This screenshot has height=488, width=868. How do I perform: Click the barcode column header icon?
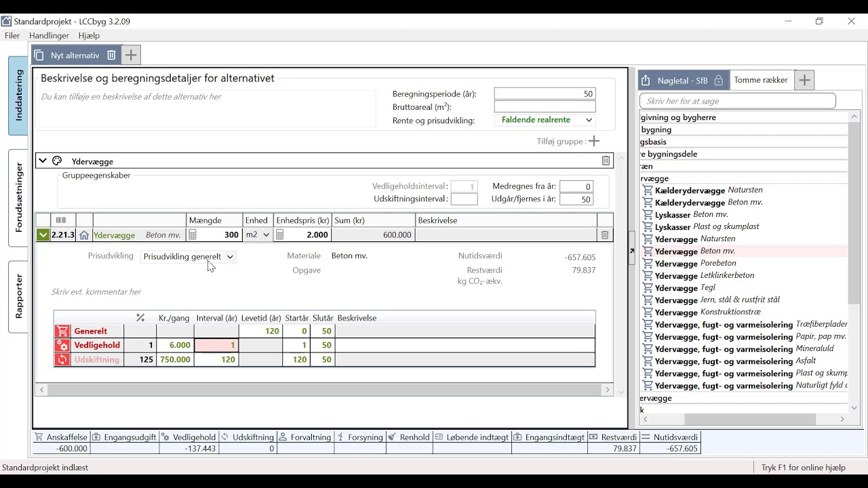click(x=61, y=220)
